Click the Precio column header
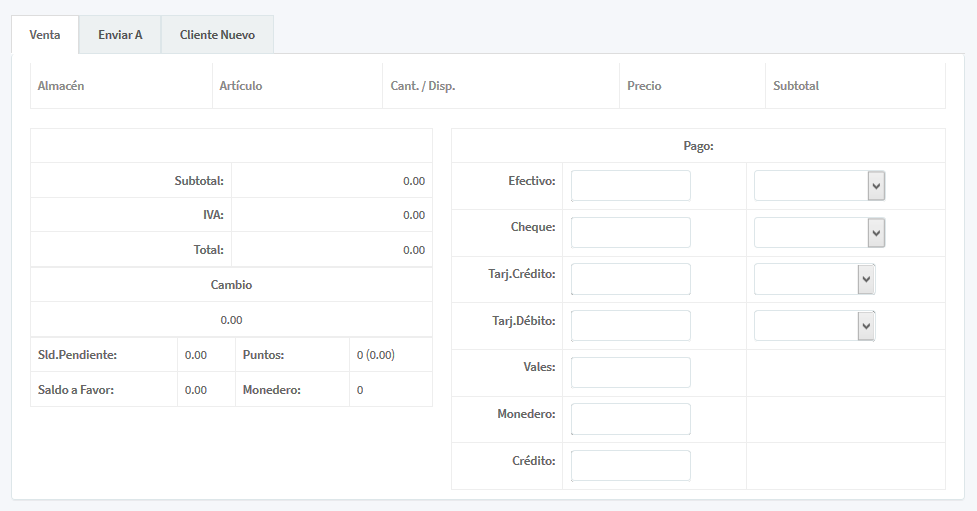 click(644, 86)
